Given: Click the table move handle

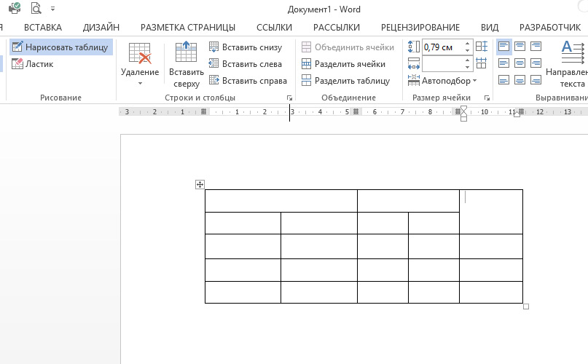Looking at the screenshot, I should click(200, 184).
